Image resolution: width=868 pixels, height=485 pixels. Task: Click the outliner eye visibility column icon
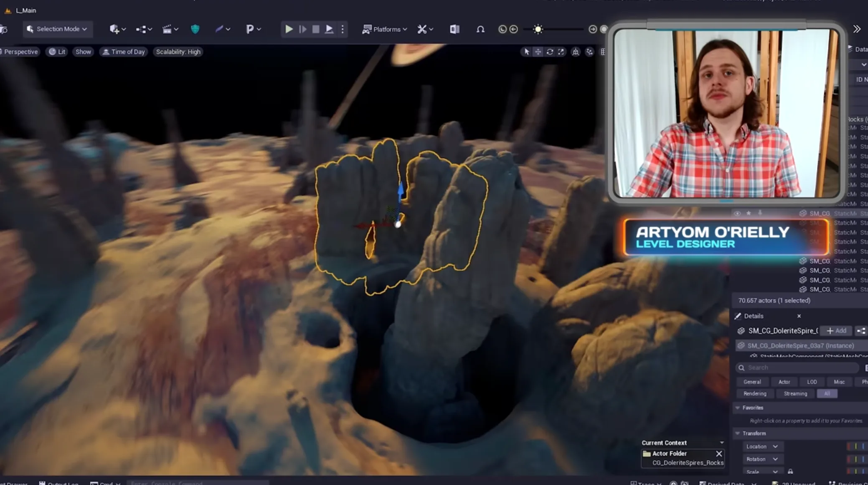737,214
